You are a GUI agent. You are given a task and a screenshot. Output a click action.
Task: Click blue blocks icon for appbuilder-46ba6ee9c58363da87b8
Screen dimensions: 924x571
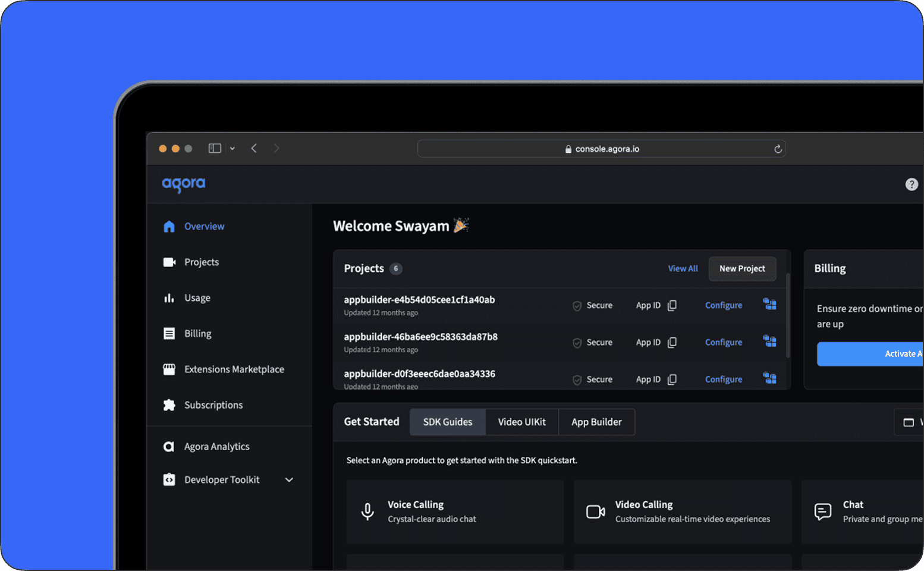769,341
